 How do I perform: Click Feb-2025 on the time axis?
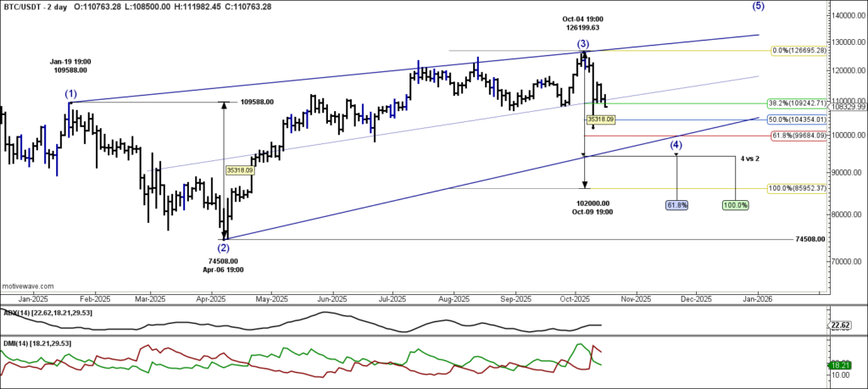tap(95, 299)
